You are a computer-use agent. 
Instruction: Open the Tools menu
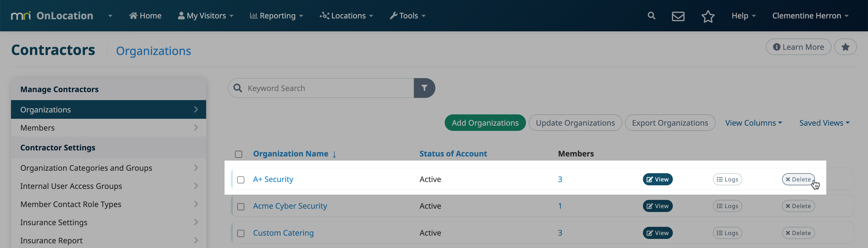[x=408, y=15]
